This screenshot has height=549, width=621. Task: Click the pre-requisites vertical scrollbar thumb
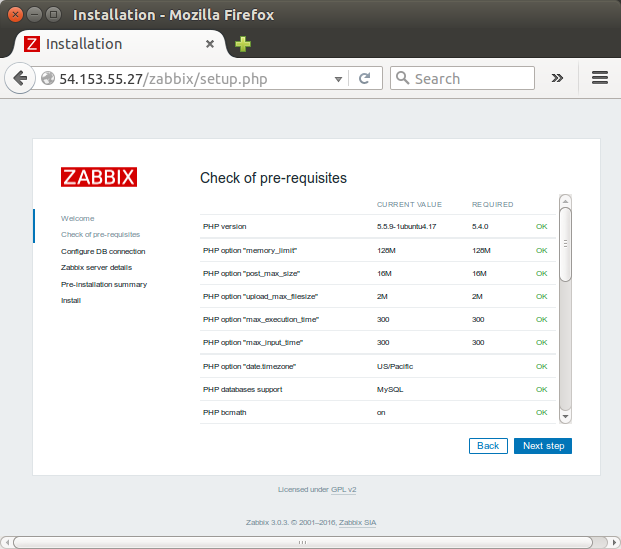pyautogui.click(x=566, y=244)
